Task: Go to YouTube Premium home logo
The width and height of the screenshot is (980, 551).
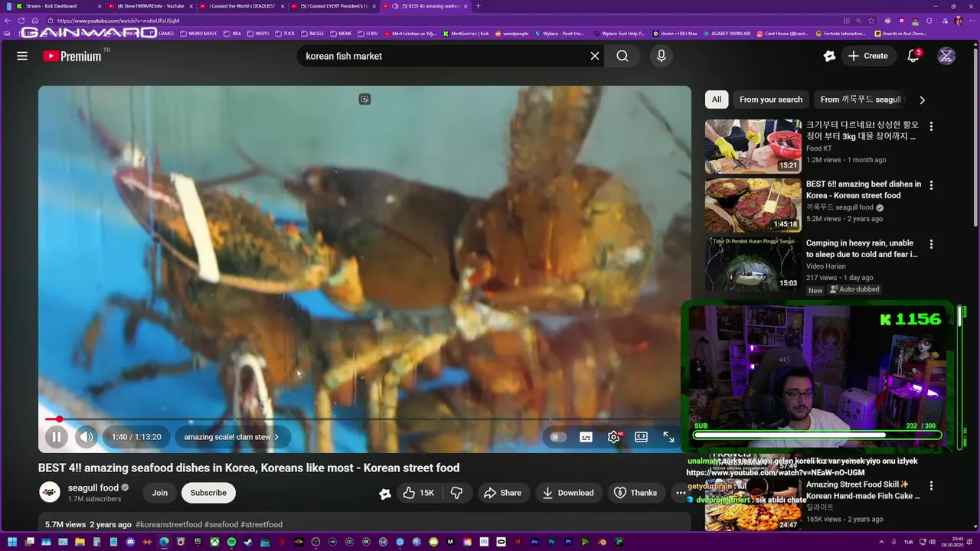Action: pyautogui.click(x=72, y=56)
